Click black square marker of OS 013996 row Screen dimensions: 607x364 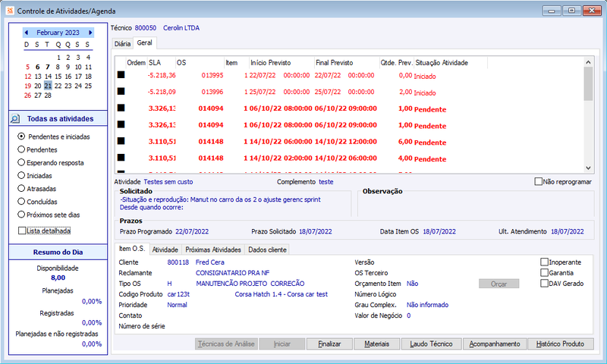pos(121,91)
